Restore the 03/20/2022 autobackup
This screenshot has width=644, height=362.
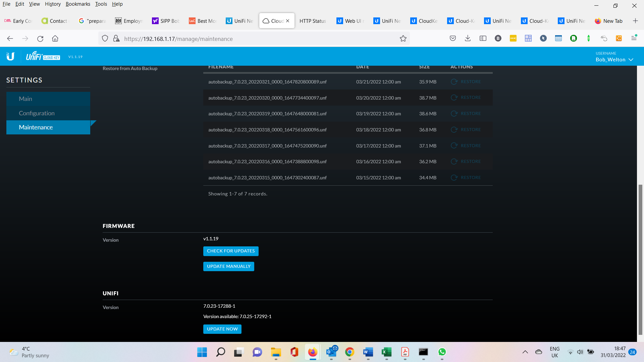point(466,98)
